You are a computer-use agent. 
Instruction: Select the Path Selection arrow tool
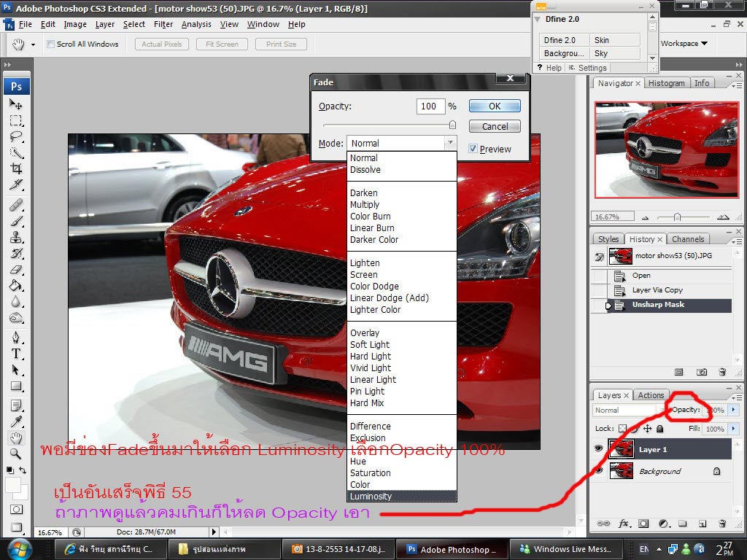coord(16,370)
